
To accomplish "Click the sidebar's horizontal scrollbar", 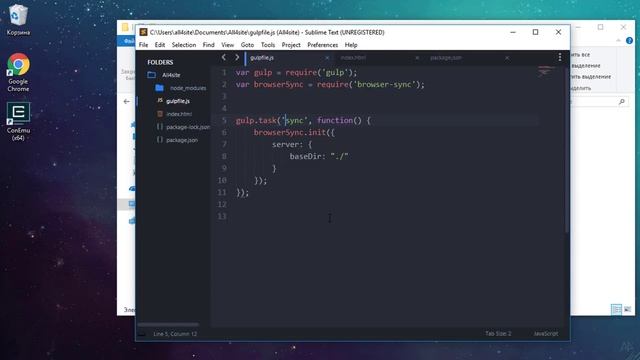I will (x=168, y=325).
